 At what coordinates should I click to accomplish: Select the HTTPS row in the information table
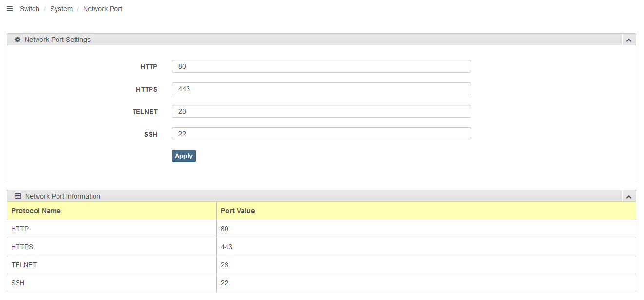click(x=22, y=247)
